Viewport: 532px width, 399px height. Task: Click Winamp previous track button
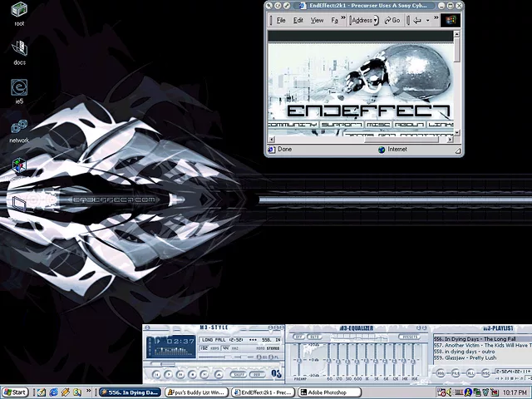[156, 375]
